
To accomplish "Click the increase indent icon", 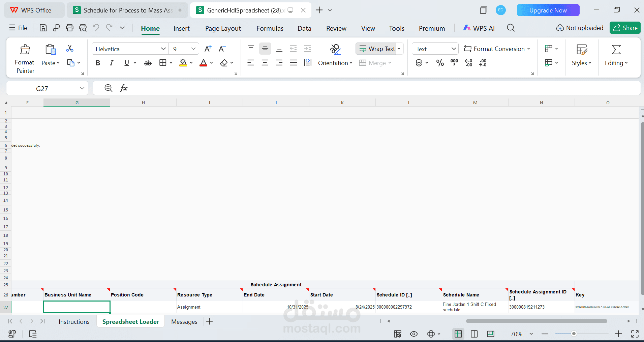I will [307, 49].
